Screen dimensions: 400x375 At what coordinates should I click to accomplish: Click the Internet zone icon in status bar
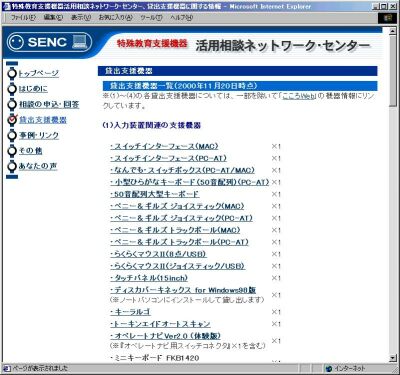pyautogui.click(x=329, y=368)
